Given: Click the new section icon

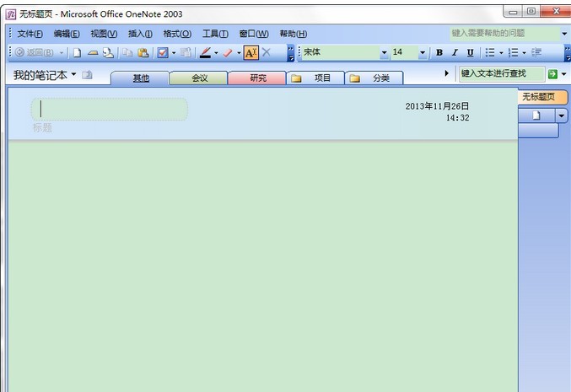Looking at the screenshot, I should coord(93,53).
